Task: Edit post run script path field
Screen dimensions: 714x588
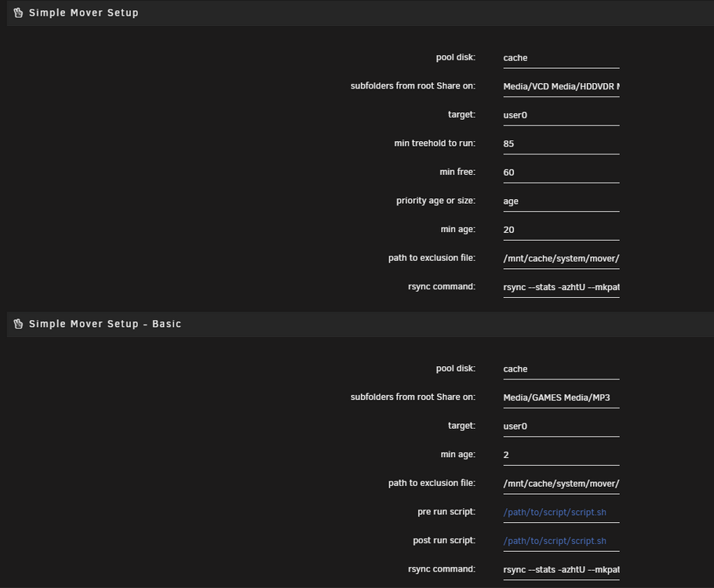Action: (561, 542)
